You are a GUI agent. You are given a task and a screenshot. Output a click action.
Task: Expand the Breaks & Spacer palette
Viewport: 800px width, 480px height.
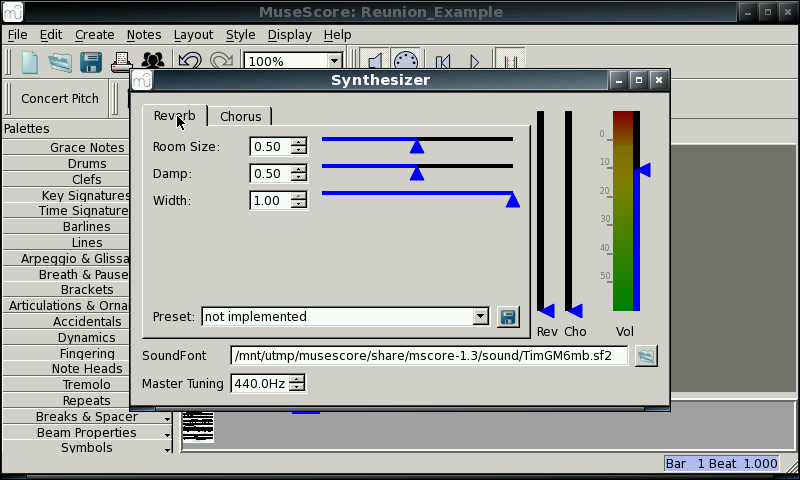click(x=88, y=417)
